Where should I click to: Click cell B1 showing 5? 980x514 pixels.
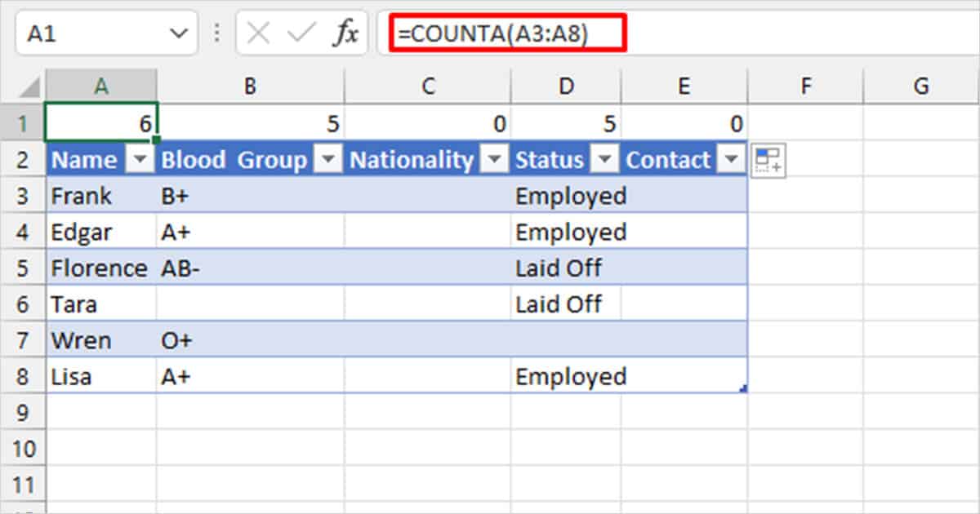coord(250,124)
